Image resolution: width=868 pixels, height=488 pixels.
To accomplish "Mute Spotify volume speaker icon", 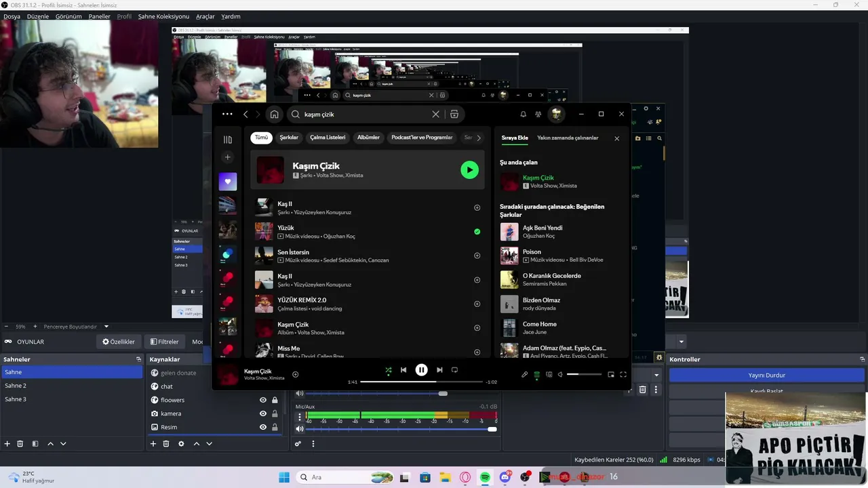I will [560, 374].
